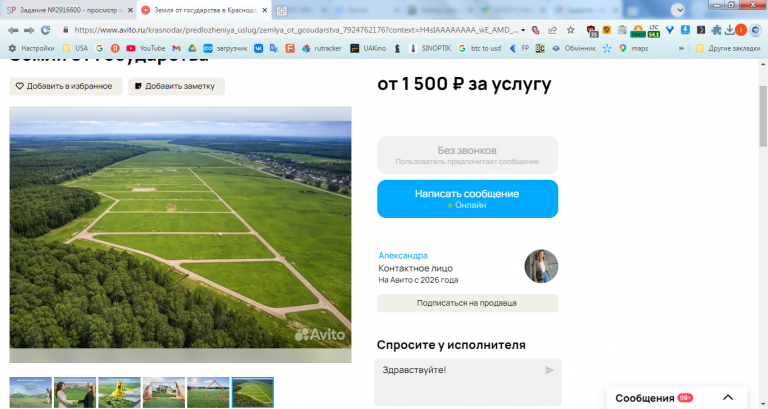Open the blue download extension icon
This screenshot has height=409, width=768.
click(685, 30)
